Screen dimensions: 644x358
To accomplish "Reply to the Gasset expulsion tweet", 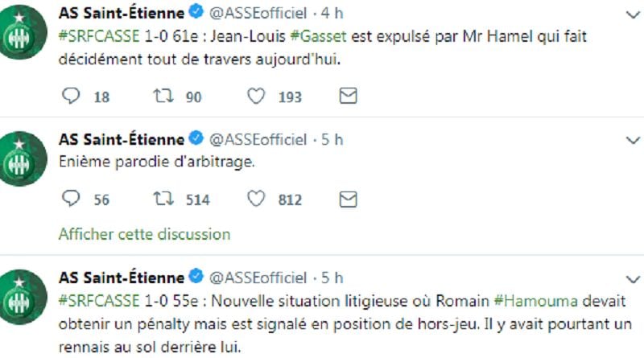I will 71,96.
